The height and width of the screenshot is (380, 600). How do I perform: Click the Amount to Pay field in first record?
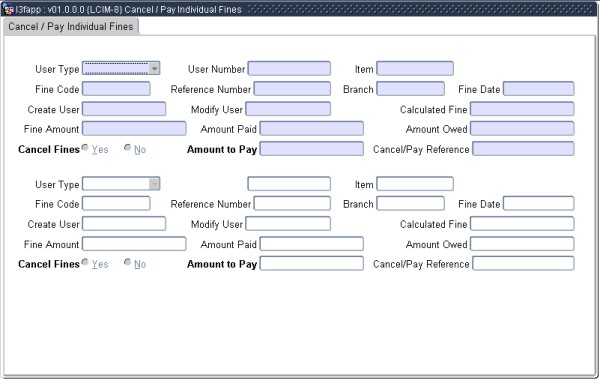[311, 148]
